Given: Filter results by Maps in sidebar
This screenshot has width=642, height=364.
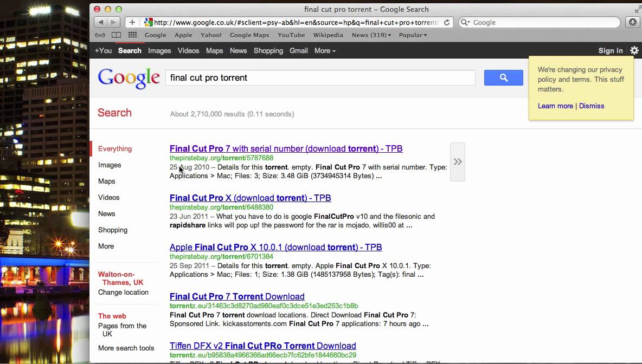Looking at the screenshot, I should [x=106, y=181].
